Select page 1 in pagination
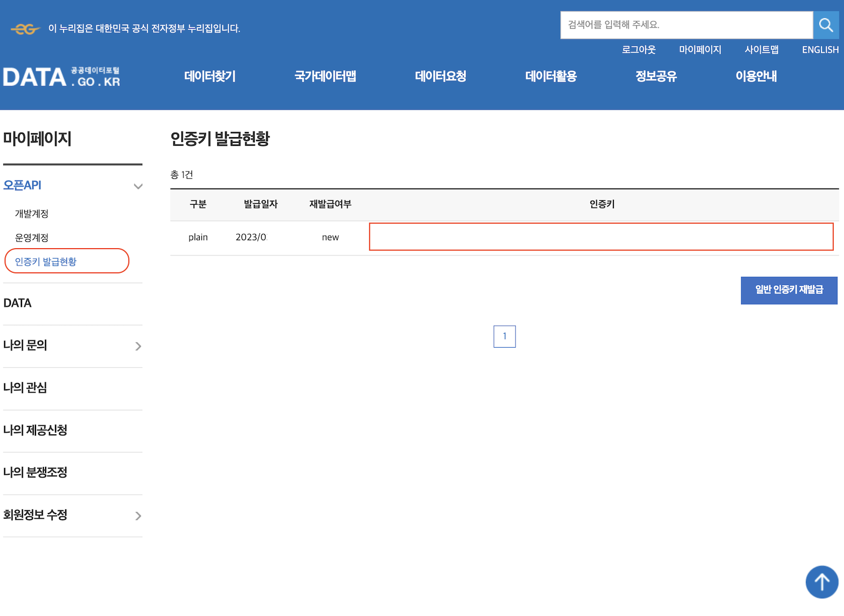 pos(505,336)
